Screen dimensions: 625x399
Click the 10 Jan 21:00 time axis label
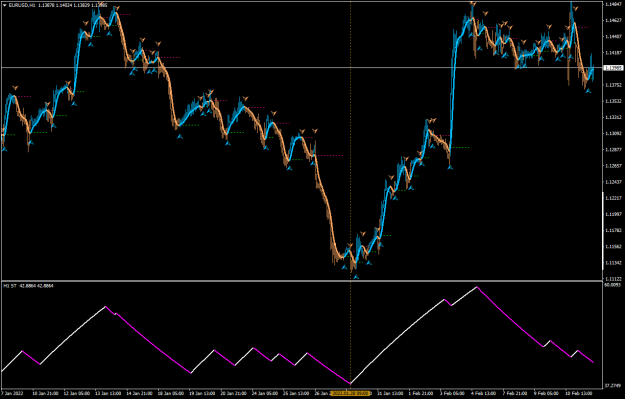[x=45, y=393]
